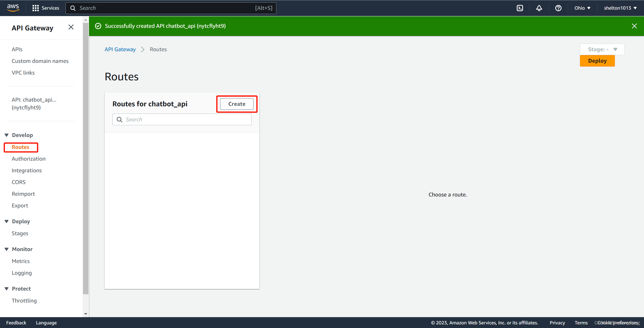Collapse the Monitor section

(7, 249)
